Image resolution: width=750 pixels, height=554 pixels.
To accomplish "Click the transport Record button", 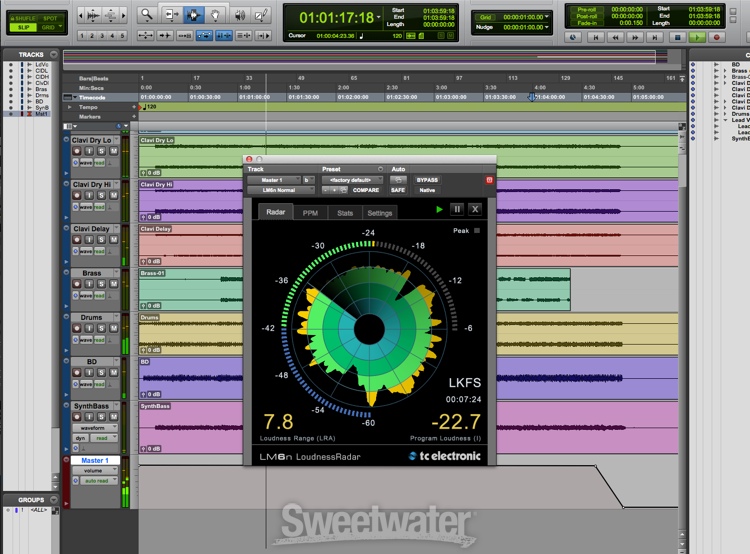I will [x=717, y=37].
